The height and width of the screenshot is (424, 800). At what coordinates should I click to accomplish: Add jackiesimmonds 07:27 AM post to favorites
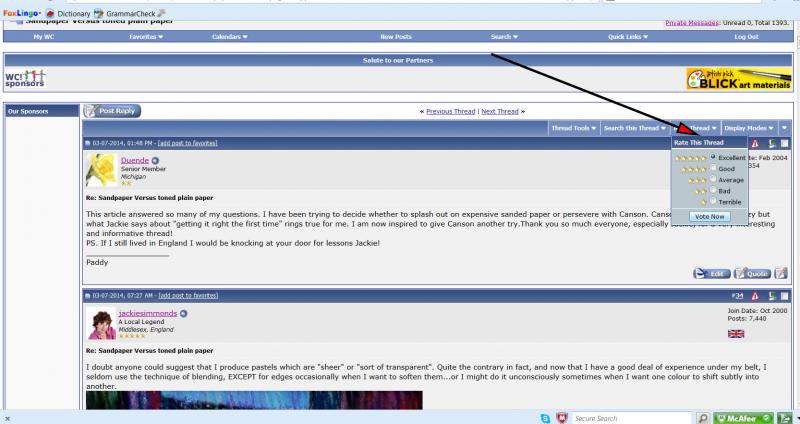coord(188,295)
